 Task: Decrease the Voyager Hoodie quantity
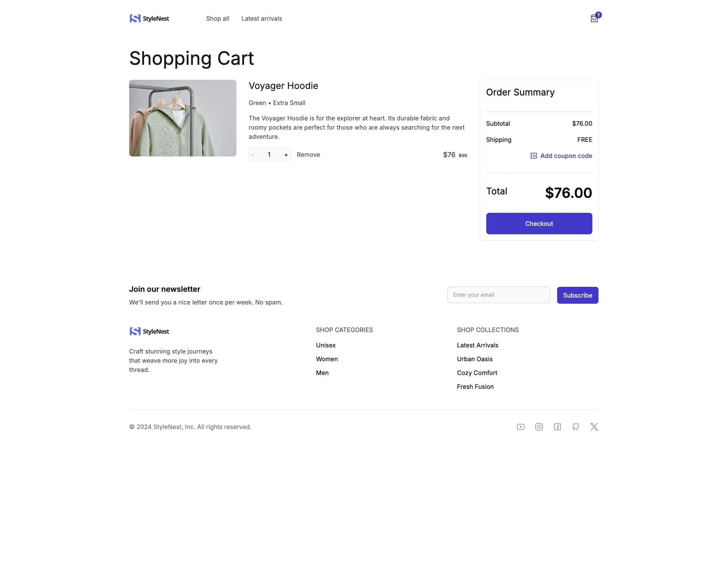(253, 155)
